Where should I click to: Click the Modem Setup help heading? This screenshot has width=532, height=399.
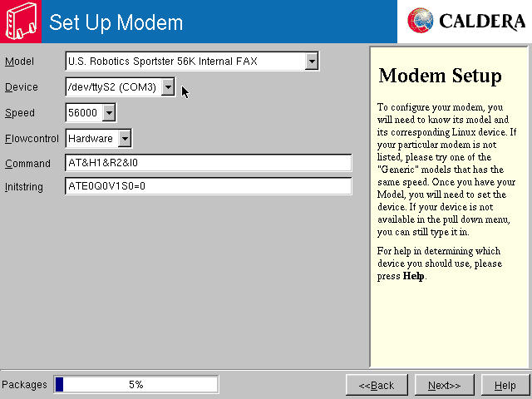click(440, 76)
